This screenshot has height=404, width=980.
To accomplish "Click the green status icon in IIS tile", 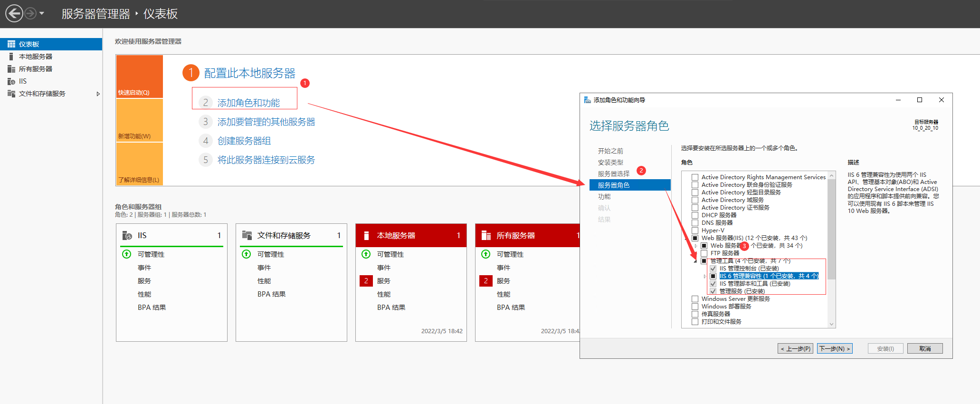I will [x=127, y=254].
